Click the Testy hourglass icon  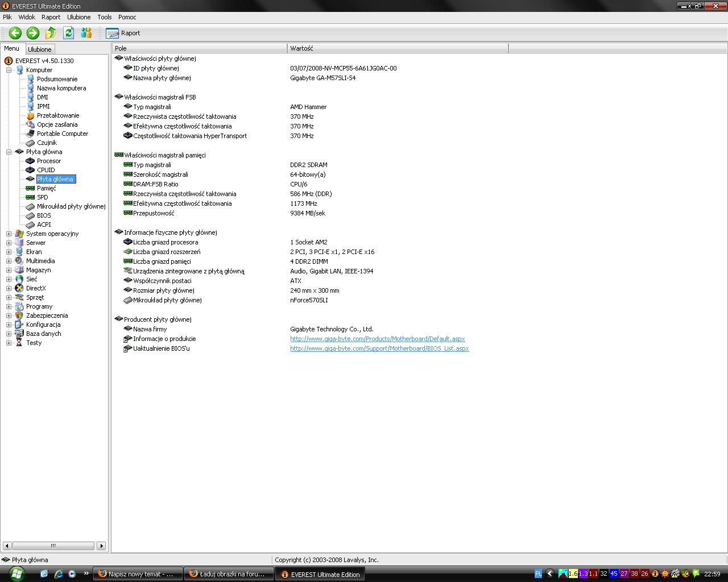pyautogui.click(x=19, y=343)
